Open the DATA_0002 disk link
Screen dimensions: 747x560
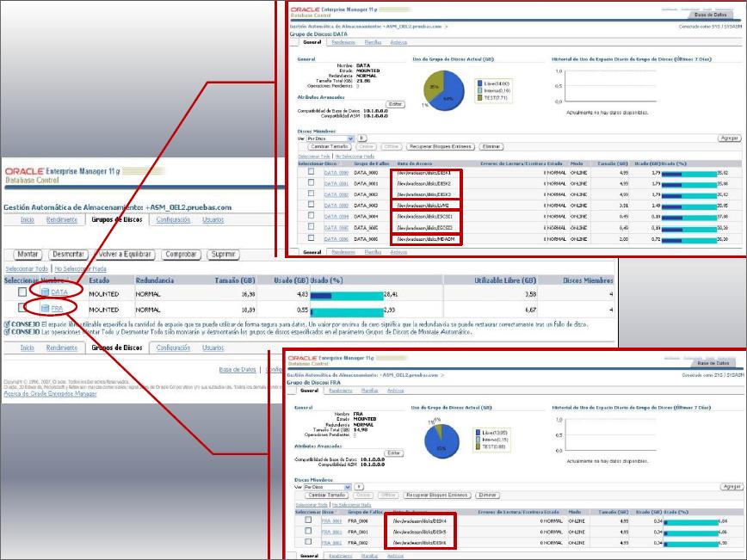336,194
